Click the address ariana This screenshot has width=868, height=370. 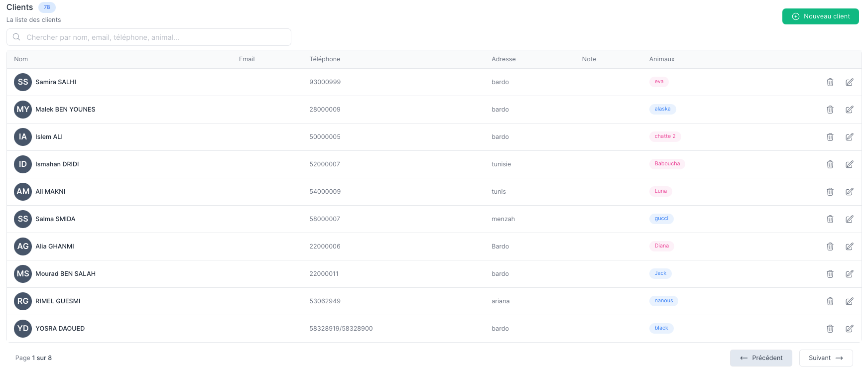pyautogui.click(x=500, y=301)
